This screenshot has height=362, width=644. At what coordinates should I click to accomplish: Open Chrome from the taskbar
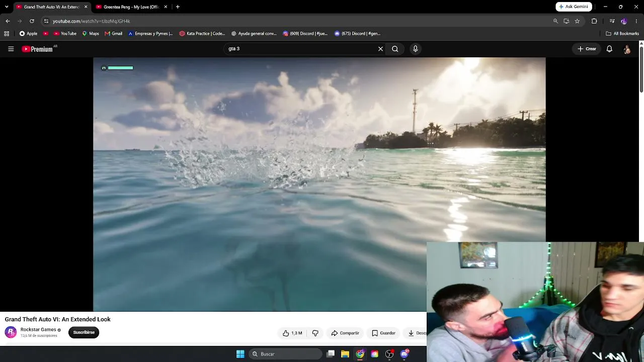[360, 354]
